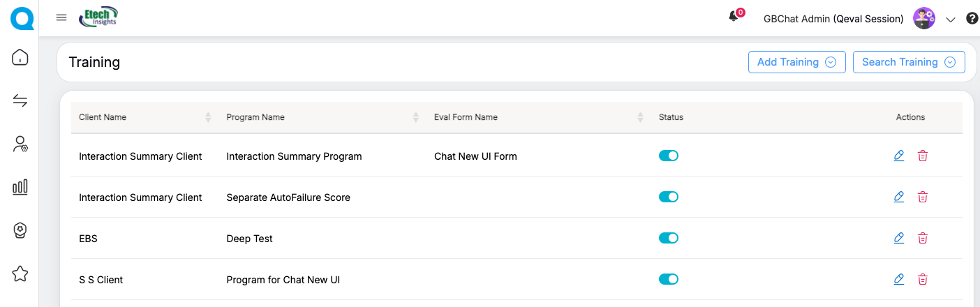Disable status of Deep Test program
Viewport: 980px width, 307px height.
[668, 238]
